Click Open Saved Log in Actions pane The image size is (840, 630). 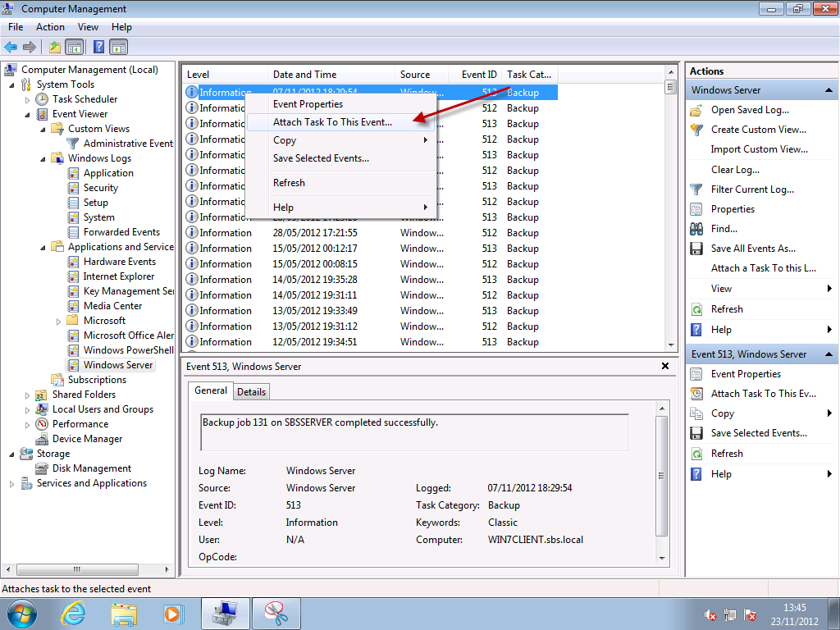coord(750,110)
